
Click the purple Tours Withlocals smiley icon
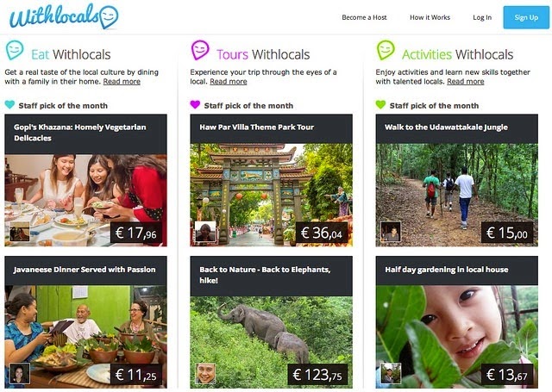click(x=200, y=50)
